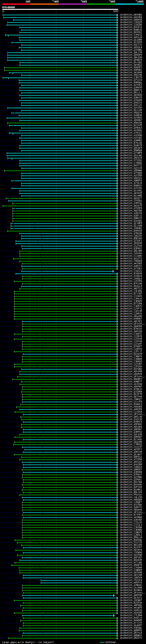Select hit UniRef100_Q733E0
Image resolution: width=146 pixels, height=644 pixels.
point(131,268)
